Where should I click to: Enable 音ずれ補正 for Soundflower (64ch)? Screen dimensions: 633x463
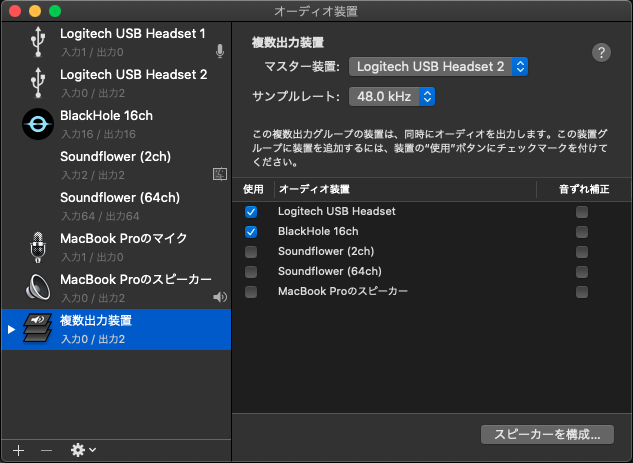(582, 272)
